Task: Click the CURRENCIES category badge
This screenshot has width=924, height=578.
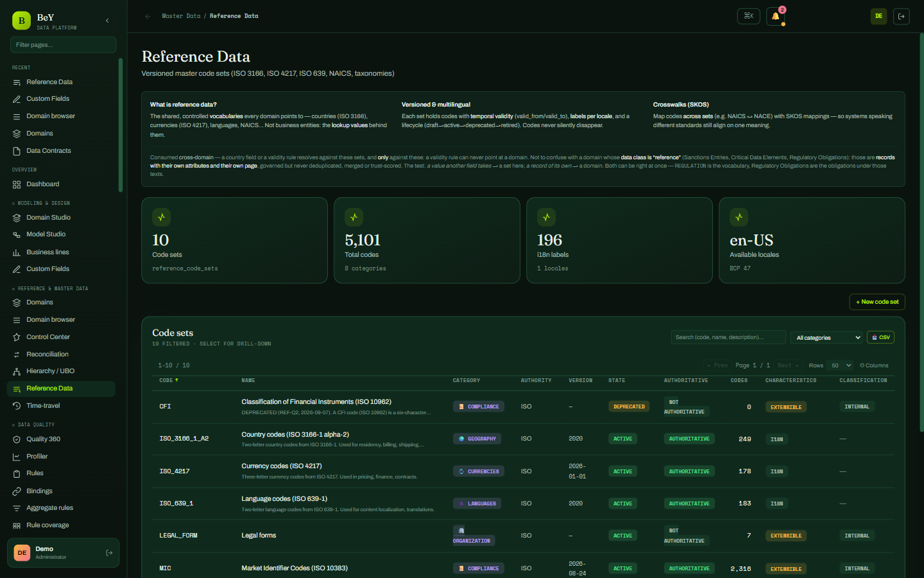Action: pyautogui.click(x=479, y=471)
